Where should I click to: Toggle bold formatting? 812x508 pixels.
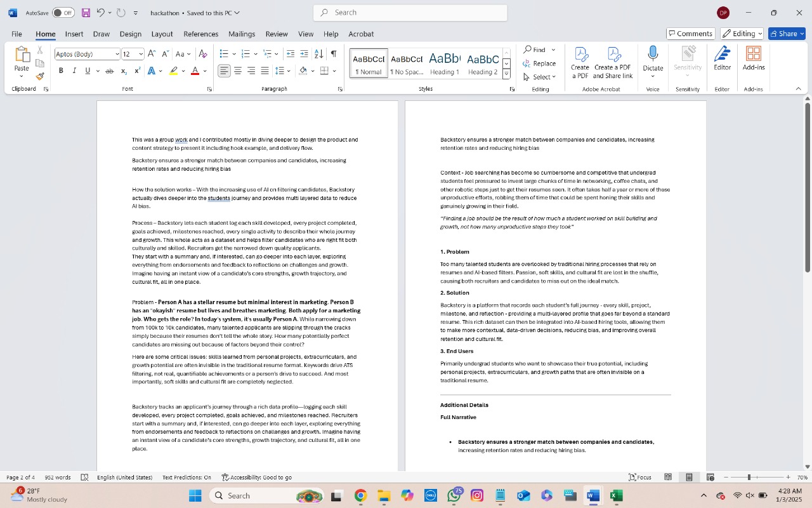(x=61, y=71)
